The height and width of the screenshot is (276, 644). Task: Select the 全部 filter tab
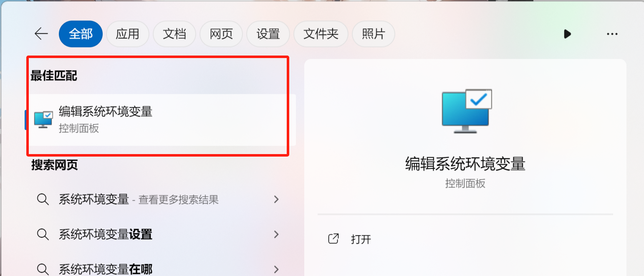pyautogui.click(x=81, y=34)
